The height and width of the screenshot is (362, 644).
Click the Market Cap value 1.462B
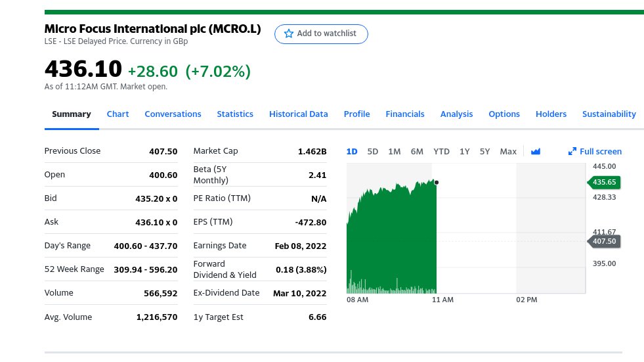click(x=312, y=152)
